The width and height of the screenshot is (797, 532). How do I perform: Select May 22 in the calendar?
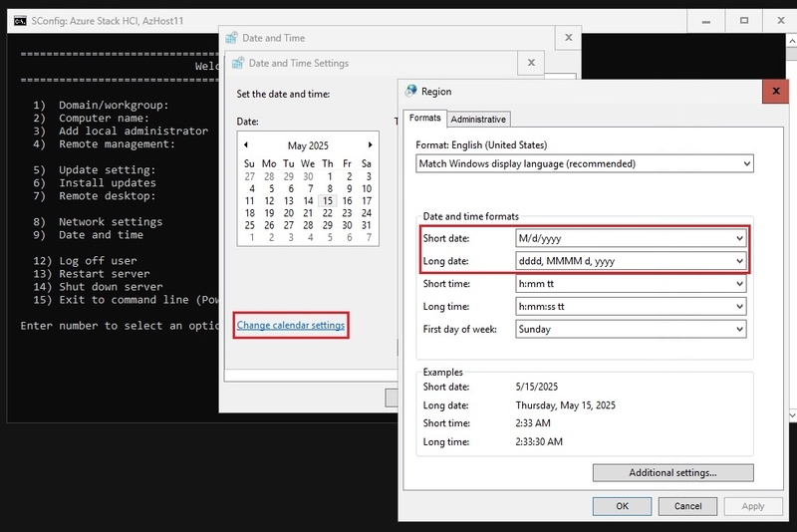pyautogui.click(x=328, y=213)
